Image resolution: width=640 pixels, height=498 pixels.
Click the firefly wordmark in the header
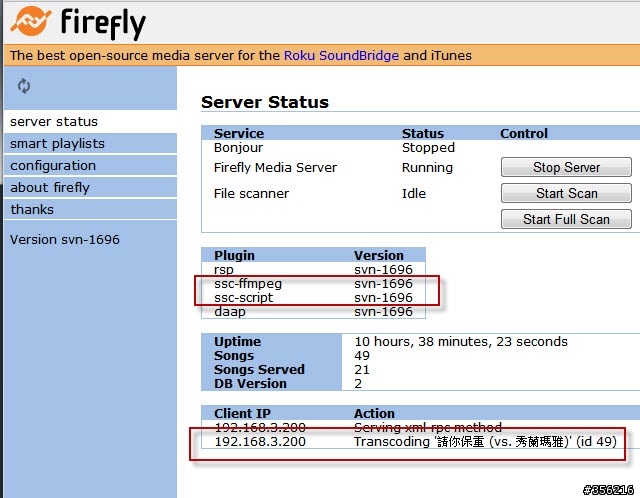click(x=103, y=24)
